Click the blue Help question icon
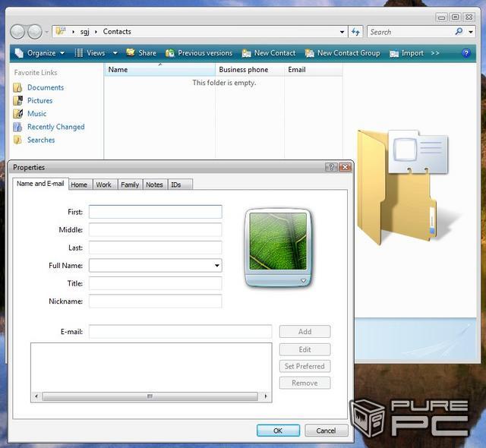 point(465,53)
